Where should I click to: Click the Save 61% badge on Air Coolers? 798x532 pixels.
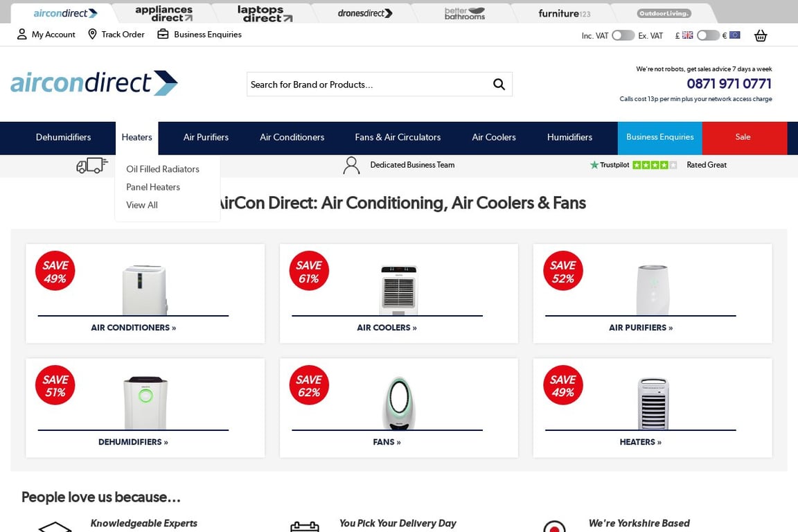(309, 271)
